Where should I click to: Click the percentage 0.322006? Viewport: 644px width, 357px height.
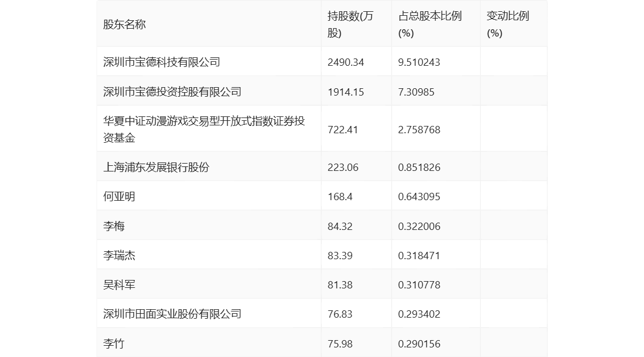click(x=419, y=226)
